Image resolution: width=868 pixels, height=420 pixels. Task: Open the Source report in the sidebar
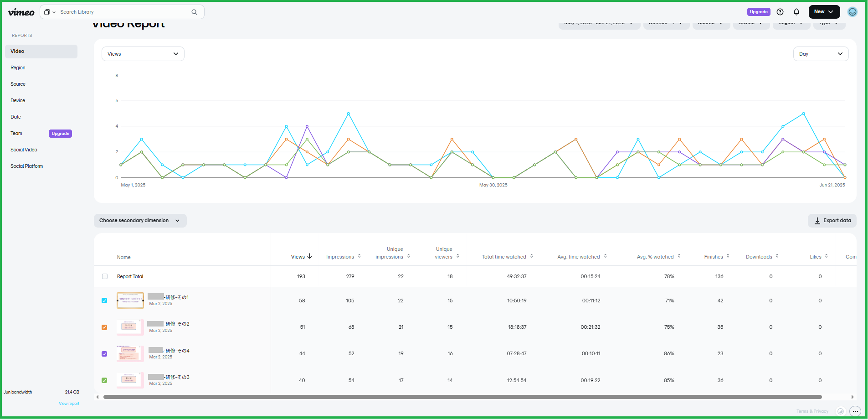click(18, 84)
